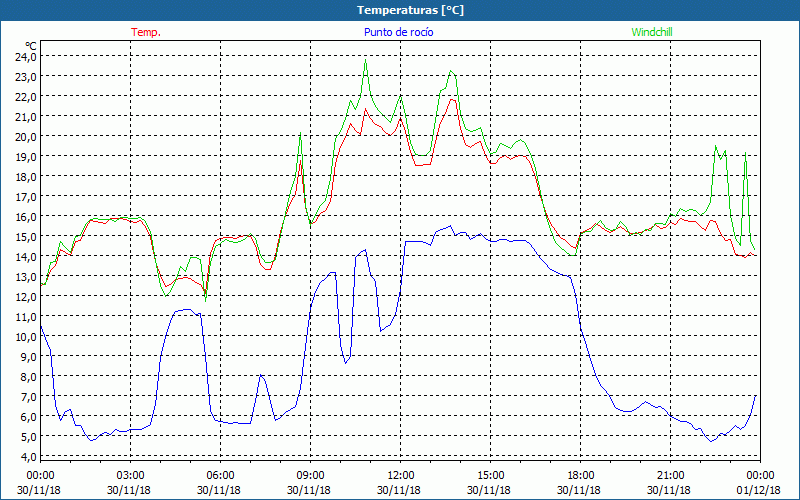This screenshot has height=500, width=800.
Task: Click the 21:00 time axis label
Action: pos(669,476)
